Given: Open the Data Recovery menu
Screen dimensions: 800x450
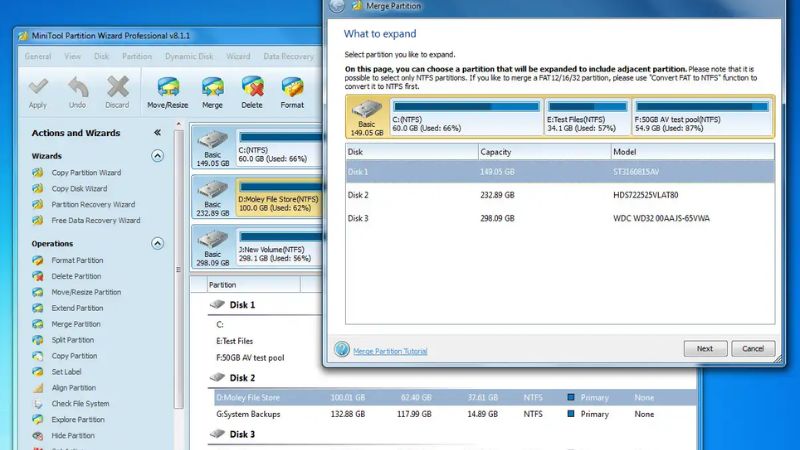Looking at the screenshot, I should pos(288,56).
